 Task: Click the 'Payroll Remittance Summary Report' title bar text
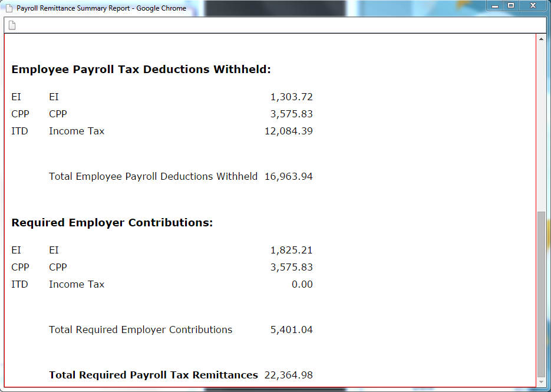tap(100, 8)
